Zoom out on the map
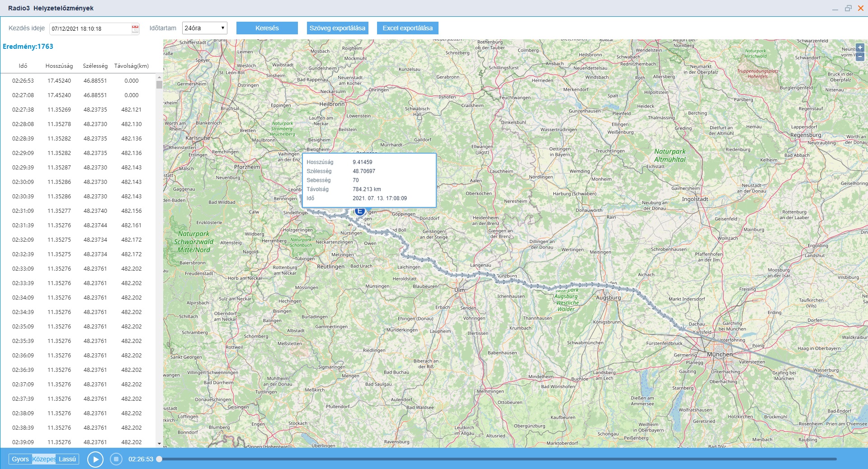The width and height of the screenshot is (868, 469). pos(859,56)
